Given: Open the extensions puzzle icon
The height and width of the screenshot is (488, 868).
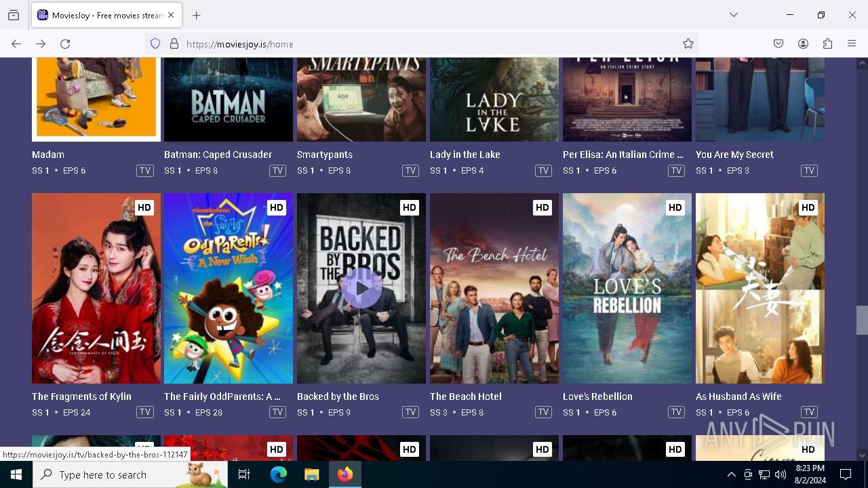Looking at the screenshot, I should 827,44.
